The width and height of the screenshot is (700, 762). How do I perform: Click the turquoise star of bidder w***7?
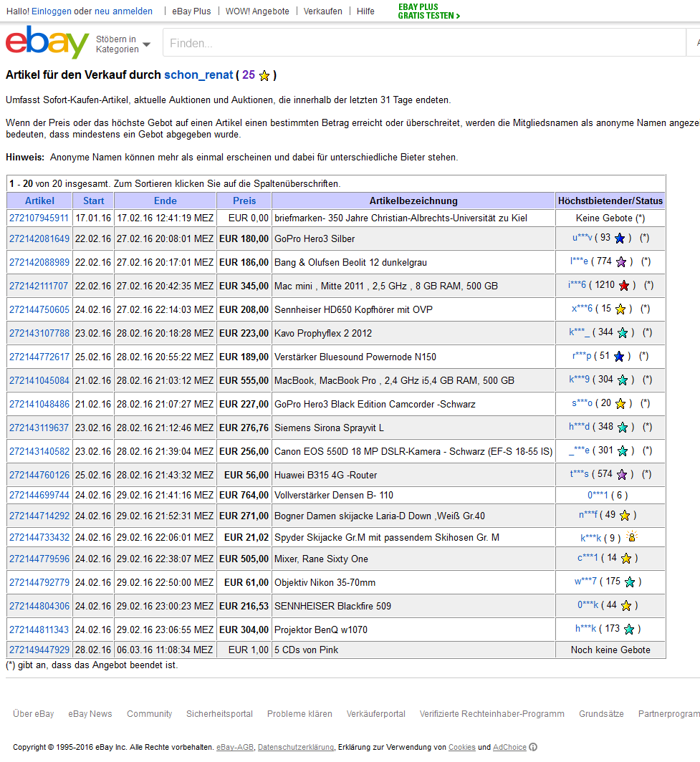coord(630,582)
